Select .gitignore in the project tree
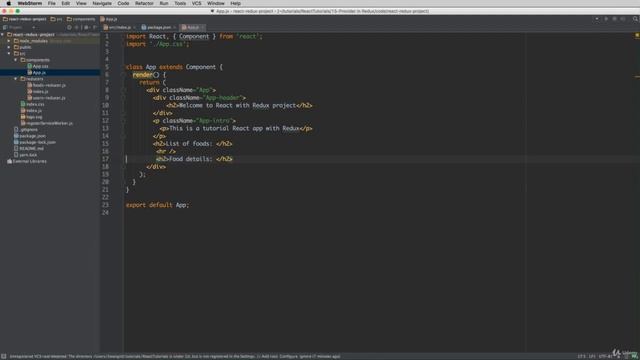 click(x=26, y=129)
